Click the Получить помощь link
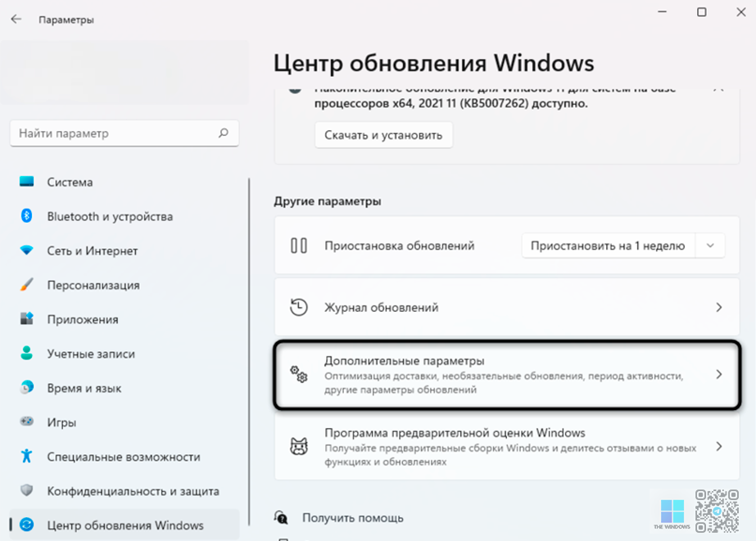The width and height of the screenshot is (756, 541). [352, 517]
